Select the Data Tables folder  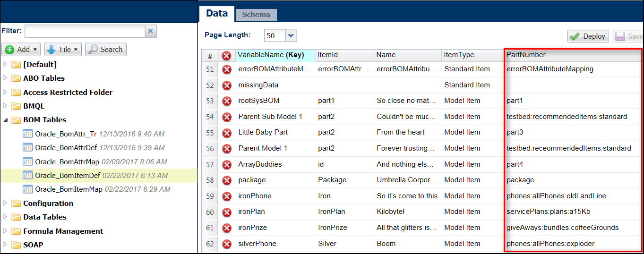pos(45,217)
